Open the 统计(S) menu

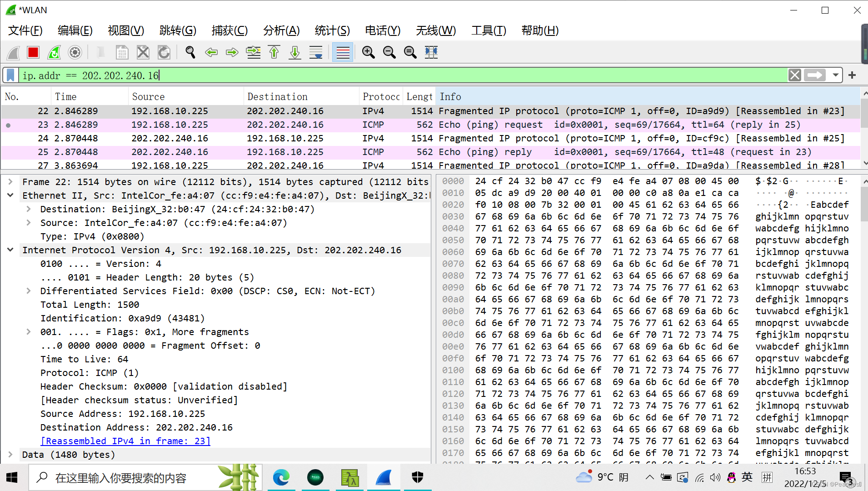[x=332, y=30]
